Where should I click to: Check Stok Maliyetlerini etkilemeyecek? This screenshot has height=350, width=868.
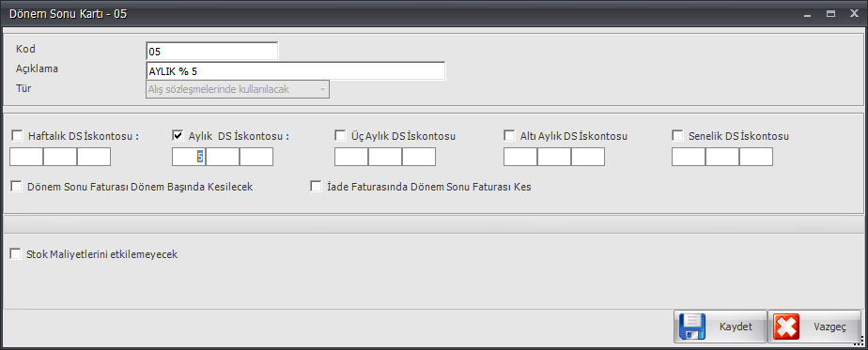pyautogui.click(x=17, y=255)
